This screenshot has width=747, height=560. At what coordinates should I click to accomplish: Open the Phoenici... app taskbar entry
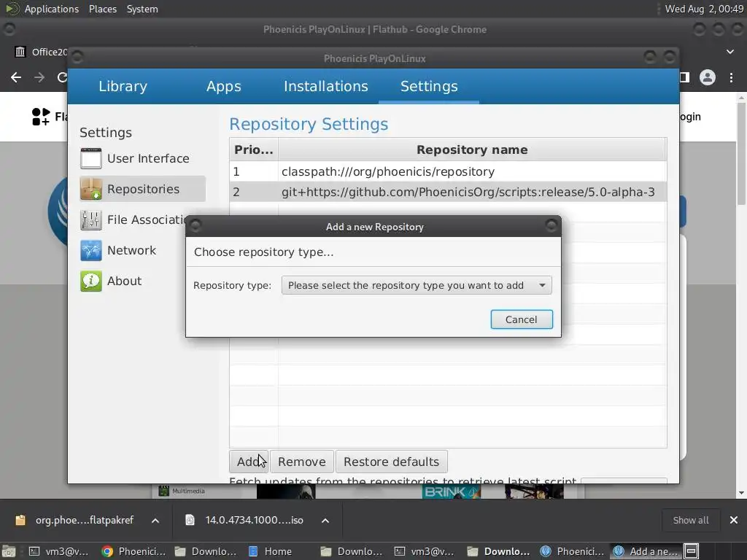pos(573,551)
